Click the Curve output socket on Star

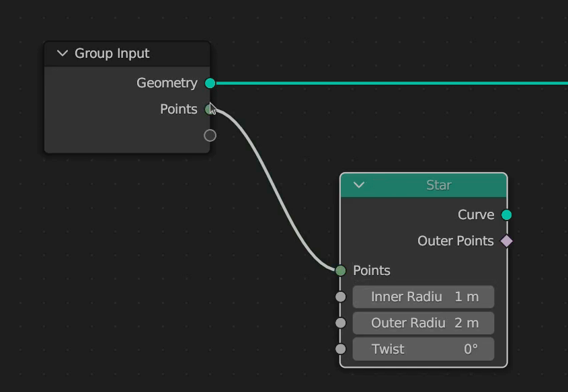click(506, 215)
